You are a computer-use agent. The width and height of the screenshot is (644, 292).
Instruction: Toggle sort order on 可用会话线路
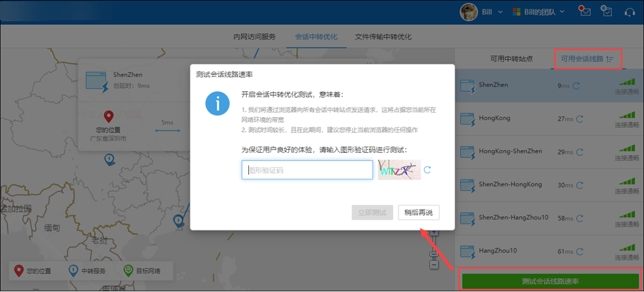[610, 59]
